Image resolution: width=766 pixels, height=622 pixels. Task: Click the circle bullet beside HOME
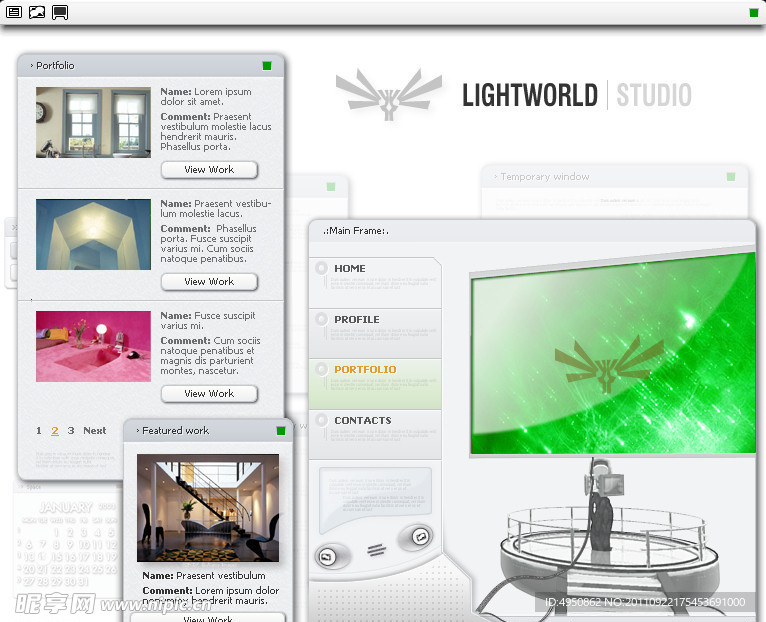click(x=321, y=268)
